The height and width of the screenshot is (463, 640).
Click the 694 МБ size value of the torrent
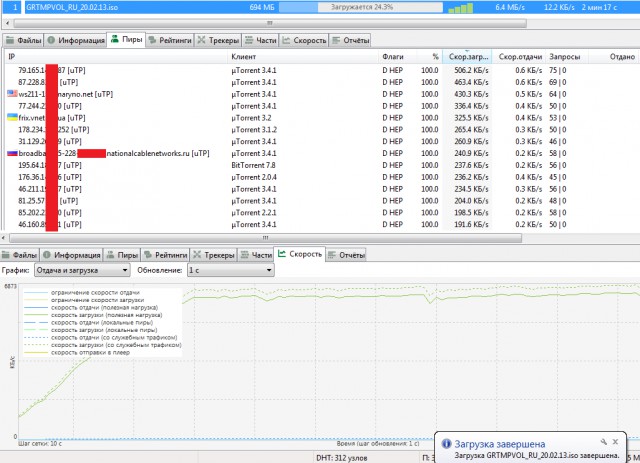click(x=262, y=7)
